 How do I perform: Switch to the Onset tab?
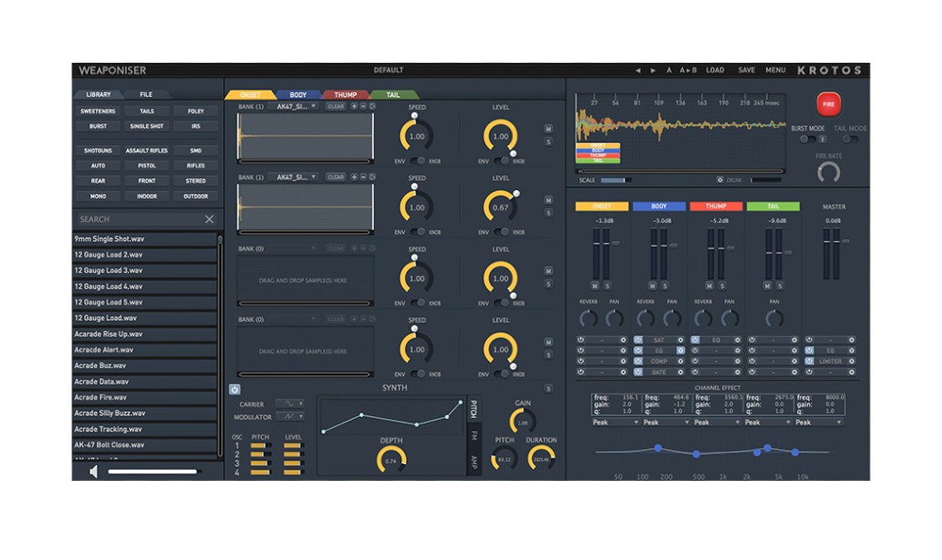(250, 95)
